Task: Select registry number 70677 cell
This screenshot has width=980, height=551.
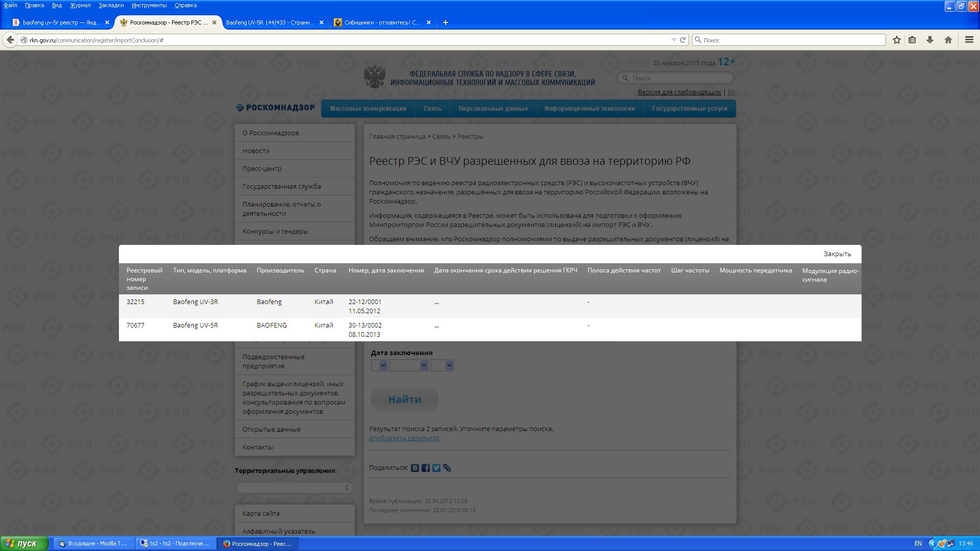Action: 135,325
